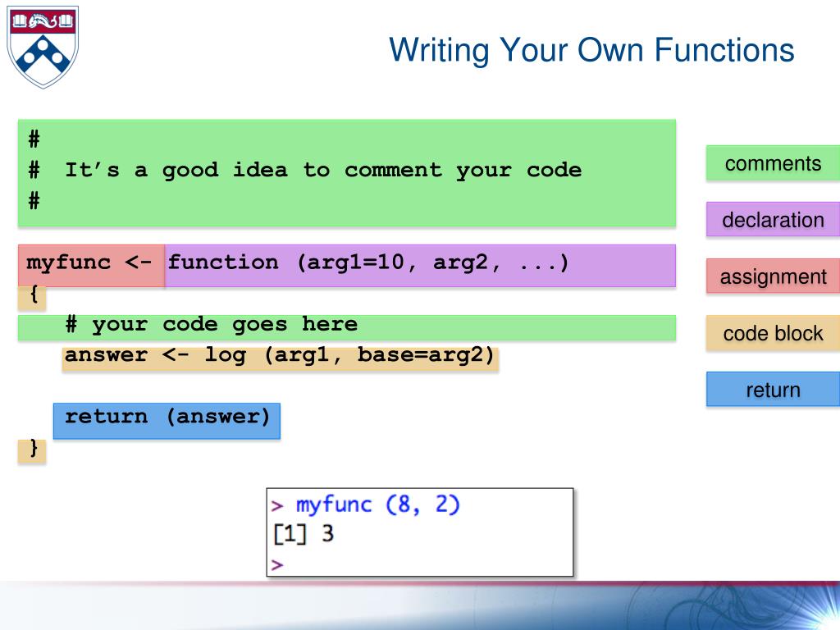Select the blue 'return' legend label
This screenshot has width=840, height=630.
[x=773, y=390]
